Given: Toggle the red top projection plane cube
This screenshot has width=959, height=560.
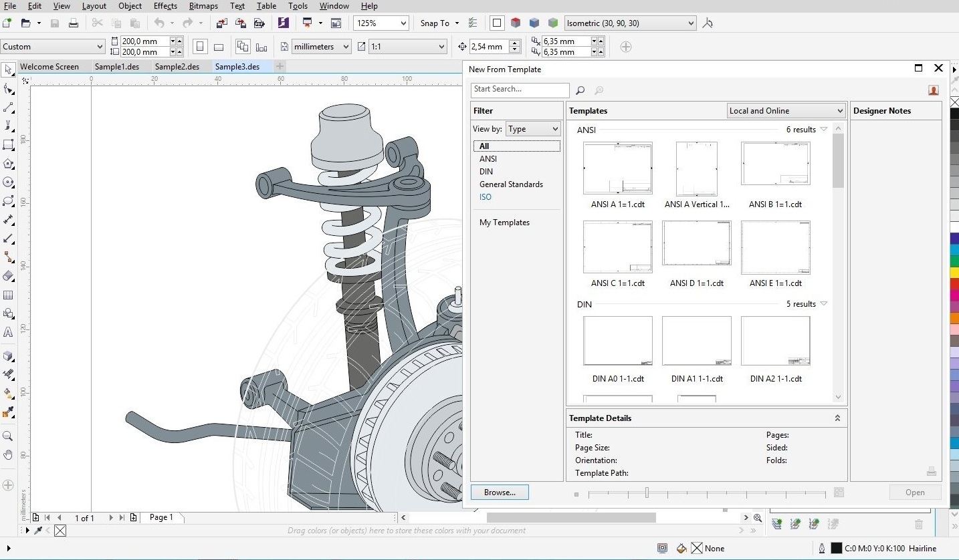Looking at the screenshot, I should pyautogui.click(x=516, y=23).
